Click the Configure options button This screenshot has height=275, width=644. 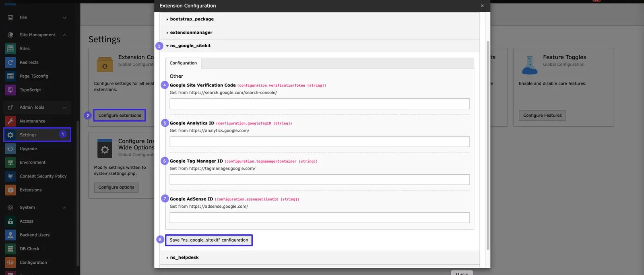[116, 187]
